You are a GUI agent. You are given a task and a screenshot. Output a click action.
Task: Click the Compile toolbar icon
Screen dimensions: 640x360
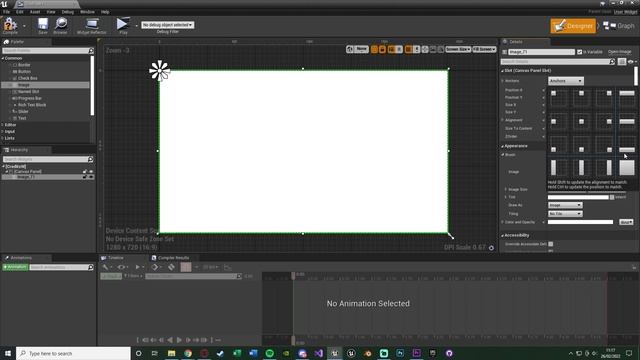(10, 25)
